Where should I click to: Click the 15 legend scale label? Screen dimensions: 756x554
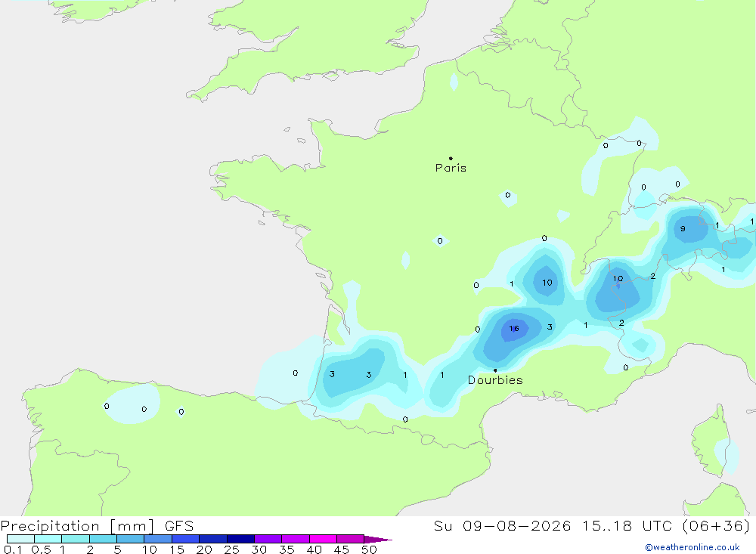coord(176,549)
